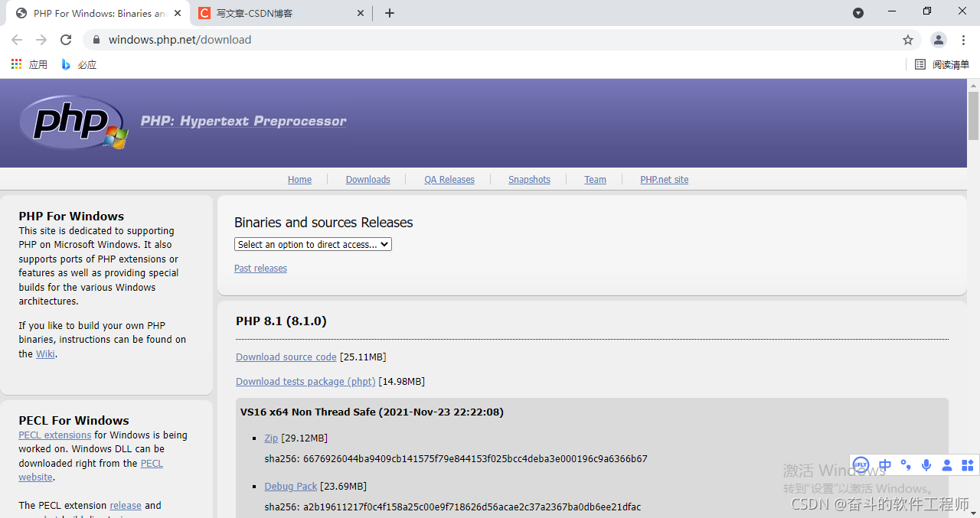Expand the 'Select an option to direct access' dropdown
Screen dimensions: 980x518
(x=313, y=244)
